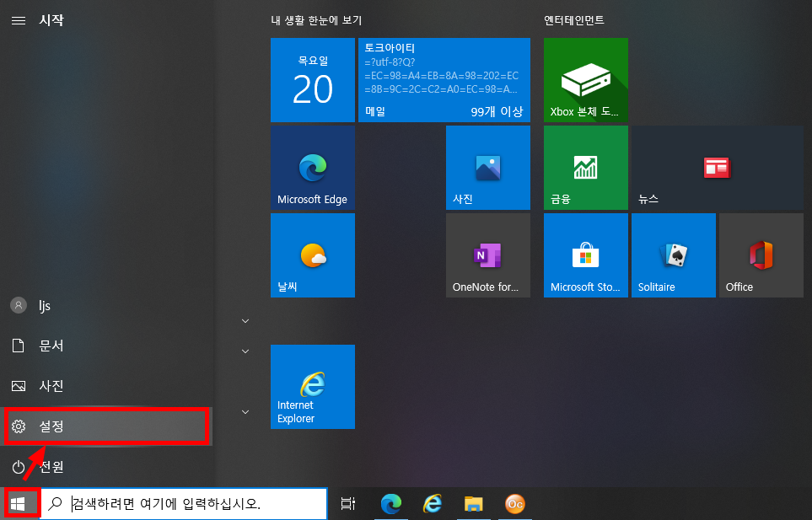The width and height of the screenshot is (812, 520).
Task: Open the ljs user account menu
Action: [106, 305]
